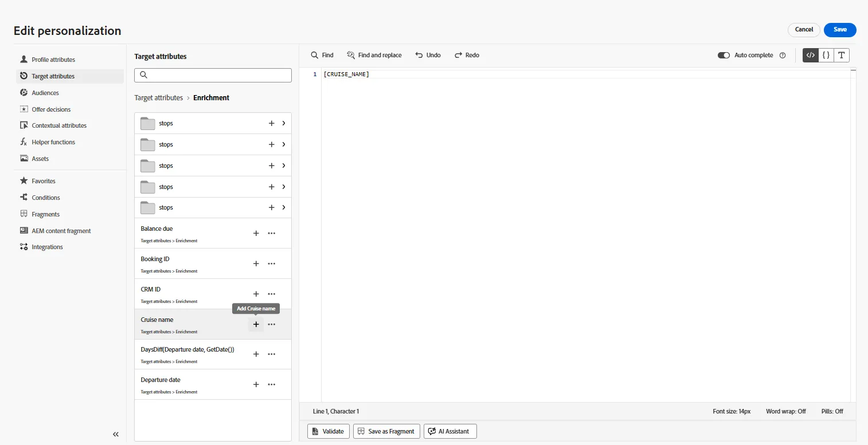Open Find in the editor toolbar
Screen dimensions: 868x445
click(x=322, y=55)
